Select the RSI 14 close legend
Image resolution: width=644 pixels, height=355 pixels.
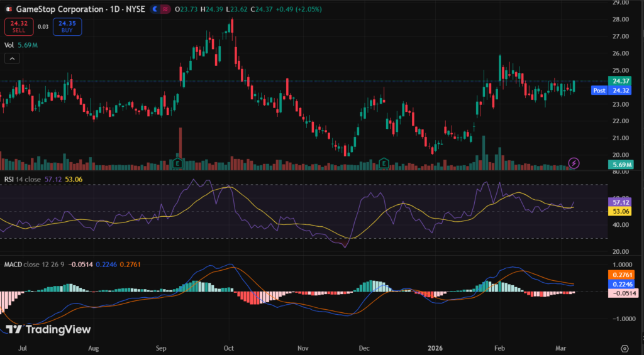pos(22,179)
